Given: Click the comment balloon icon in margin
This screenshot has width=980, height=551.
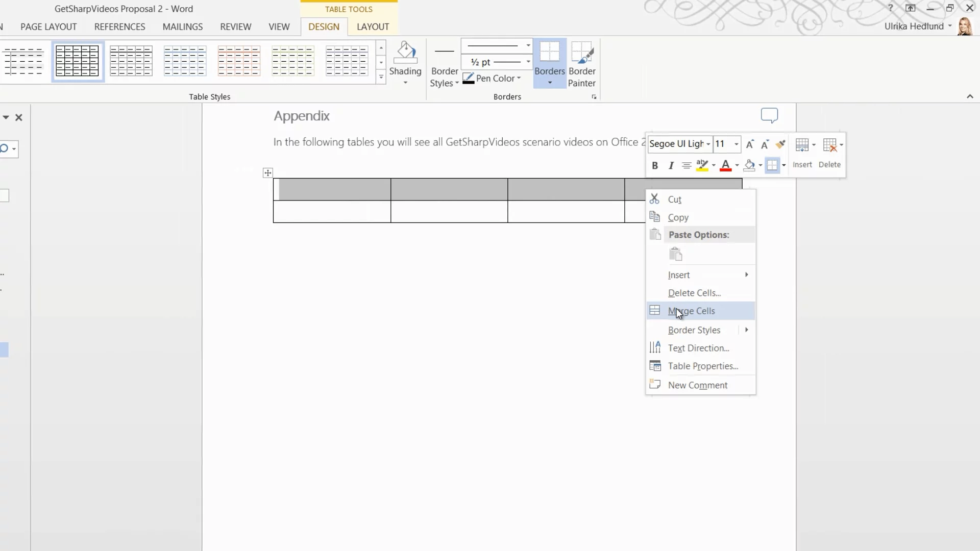Looking at the screenshot, I should click(769, 115).
